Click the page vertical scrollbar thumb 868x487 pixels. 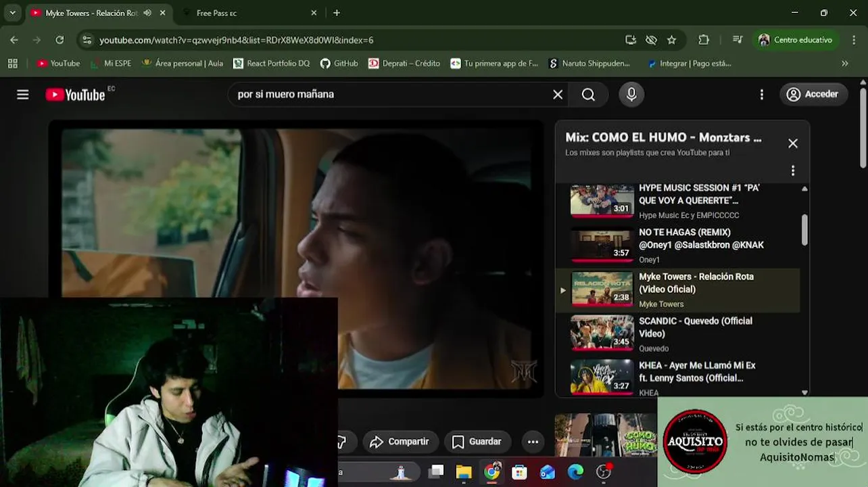(863, 127)
